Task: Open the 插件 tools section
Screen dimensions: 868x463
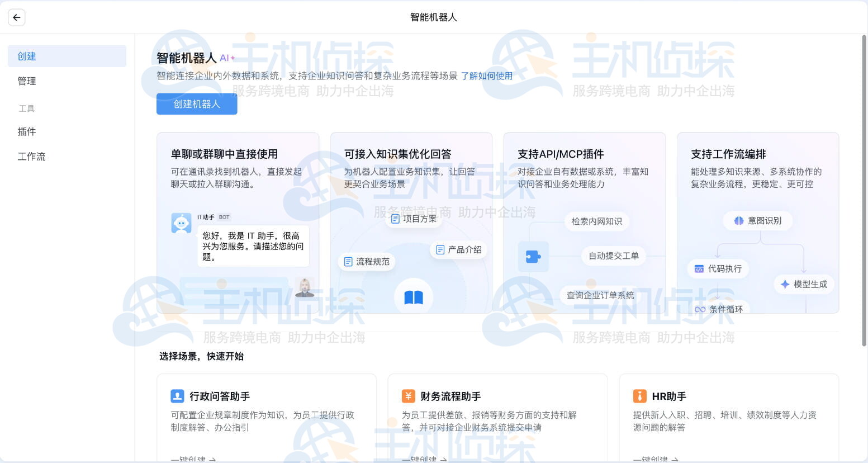Action: click(x=27, y=131)
